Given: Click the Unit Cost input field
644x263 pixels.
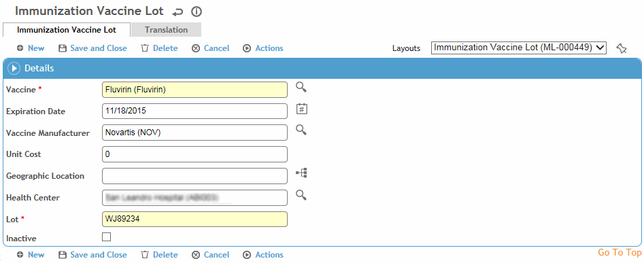Looking at the screenshot, I should (x=194, y=154).
